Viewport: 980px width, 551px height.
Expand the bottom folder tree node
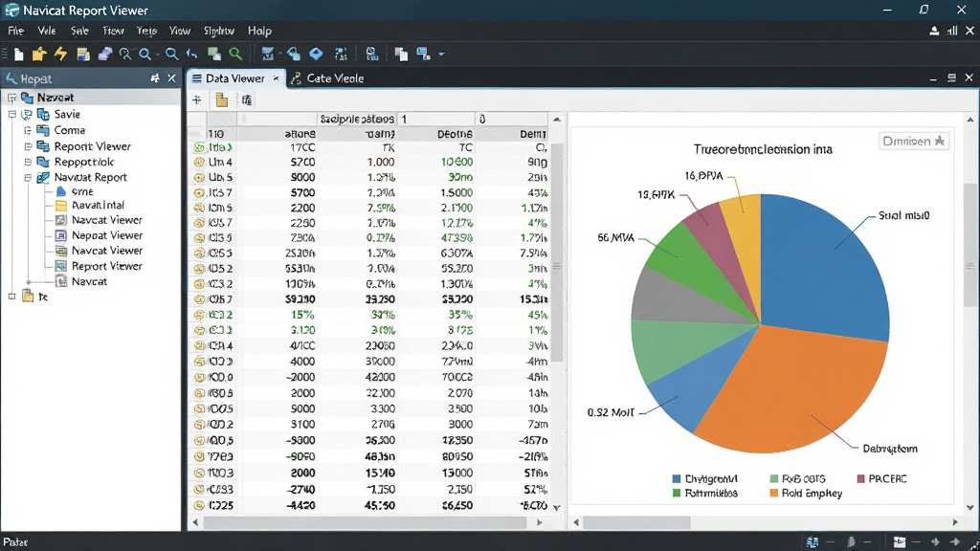click(x=11, y=297)
